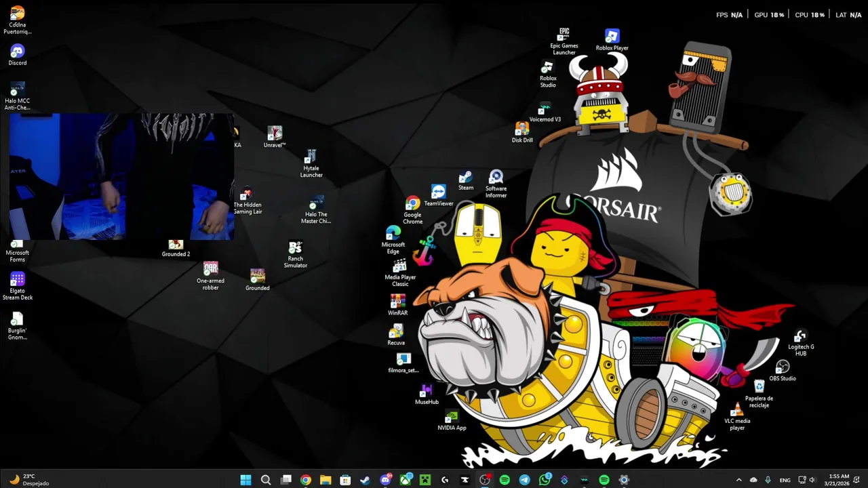Open the Recuva shortcut
The height and width of the screenshot is (488, 868).
396,335
